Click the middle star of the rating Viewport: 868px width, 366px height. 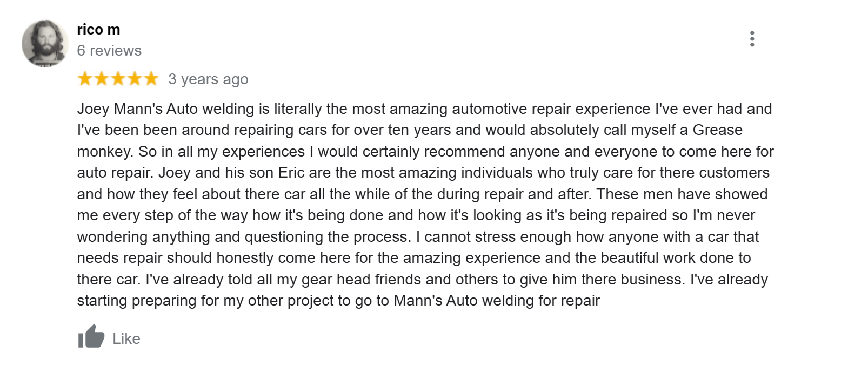tap(119, 78)
